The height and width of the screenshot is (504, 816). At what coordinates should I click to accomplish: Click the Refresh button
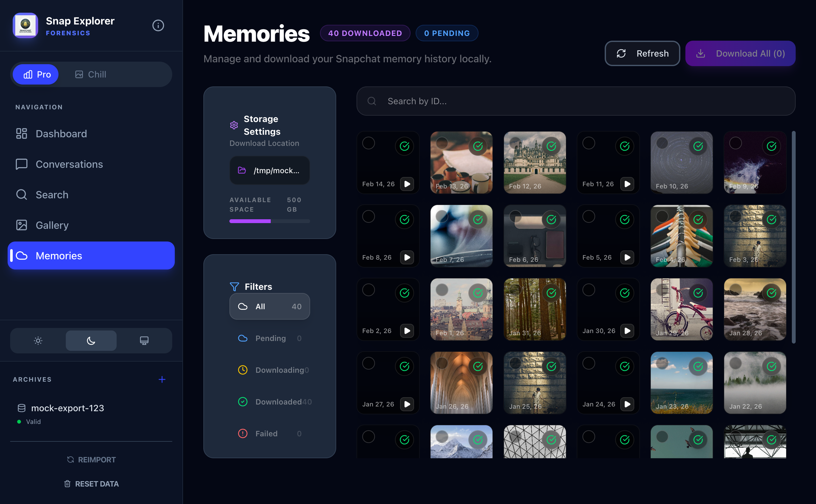[x=642, y=53]
